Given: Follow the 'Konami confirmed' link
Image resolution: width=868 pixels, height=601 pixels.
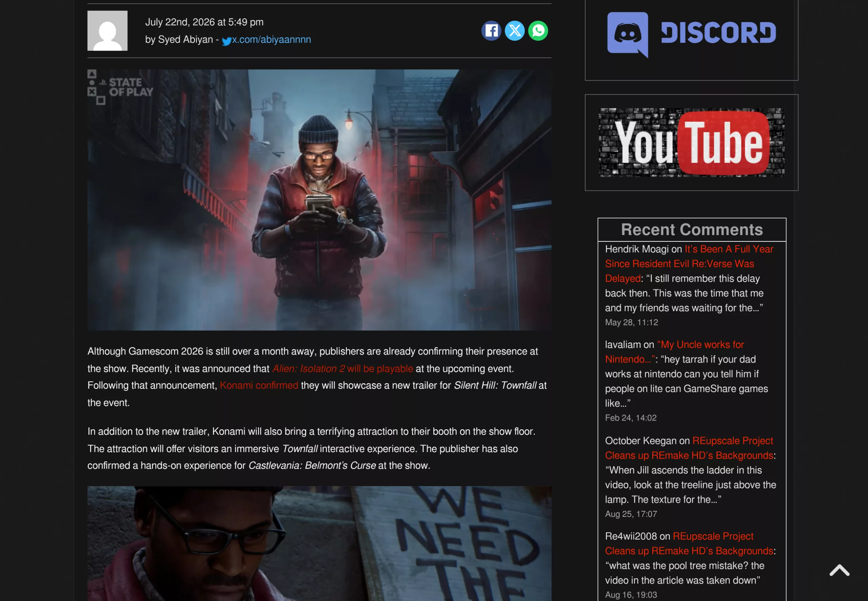Looking at the screenshot, I should [x=259, y=385].
